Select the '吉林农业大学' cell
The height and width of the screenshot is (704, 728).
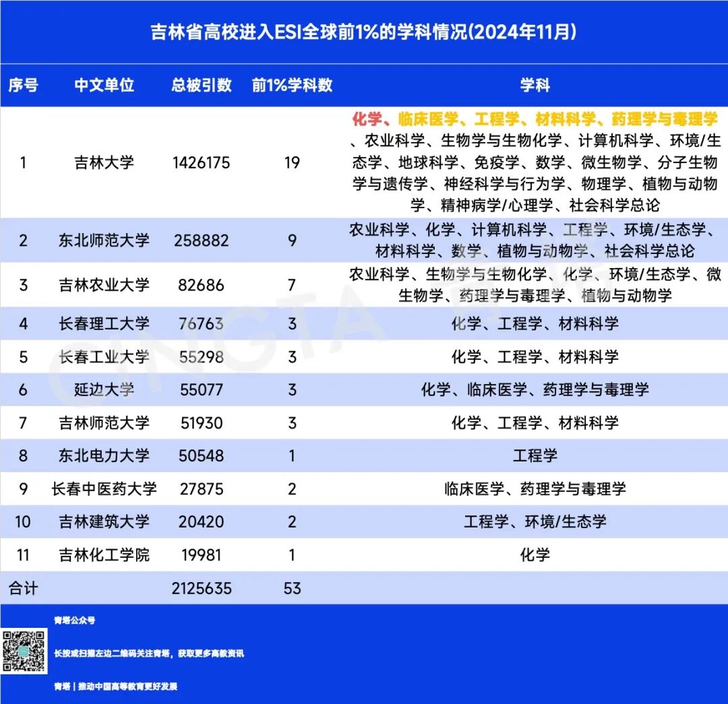coord(104,285)
